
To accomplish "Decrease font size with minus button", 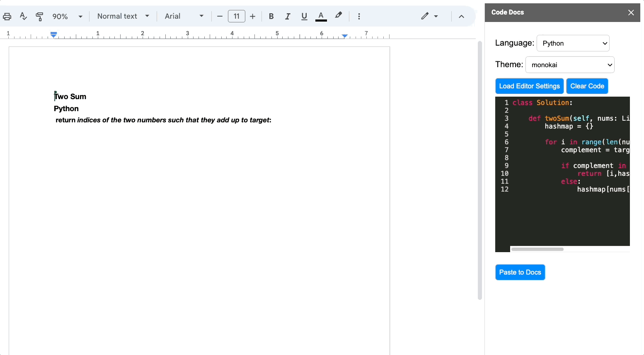I will pyautogui.click(x=220, y=17).
